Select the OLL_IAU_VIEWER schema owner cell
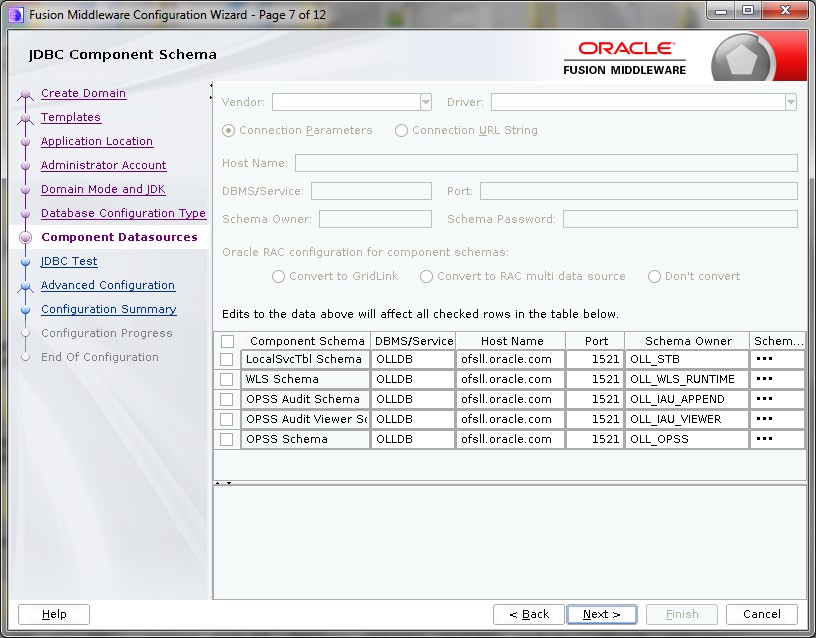Image resolution: width=816 pixels, height=638 pixels. [x=687, y=419]
